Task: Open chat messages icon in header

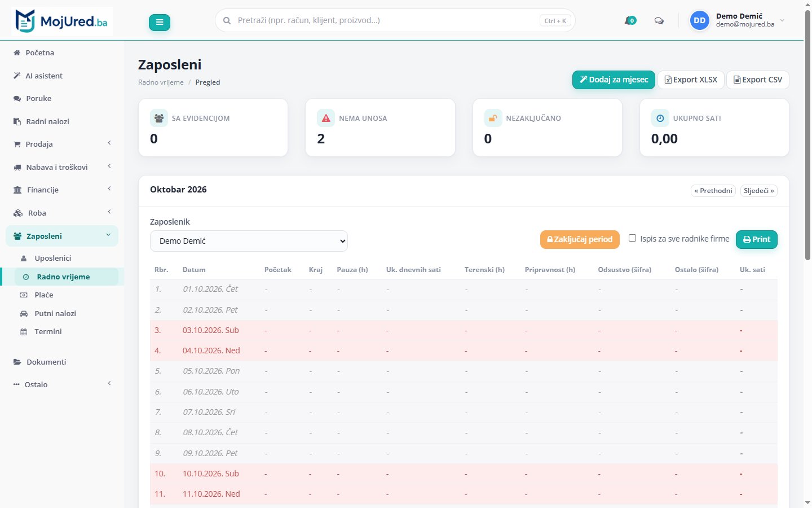Action: click(659, 21)
